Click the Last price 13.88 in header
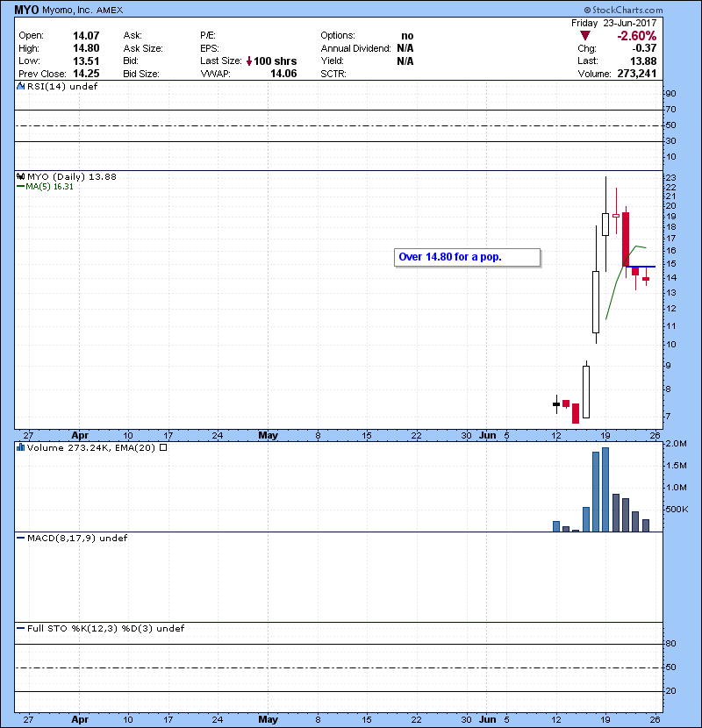 (x=643, y=61)
